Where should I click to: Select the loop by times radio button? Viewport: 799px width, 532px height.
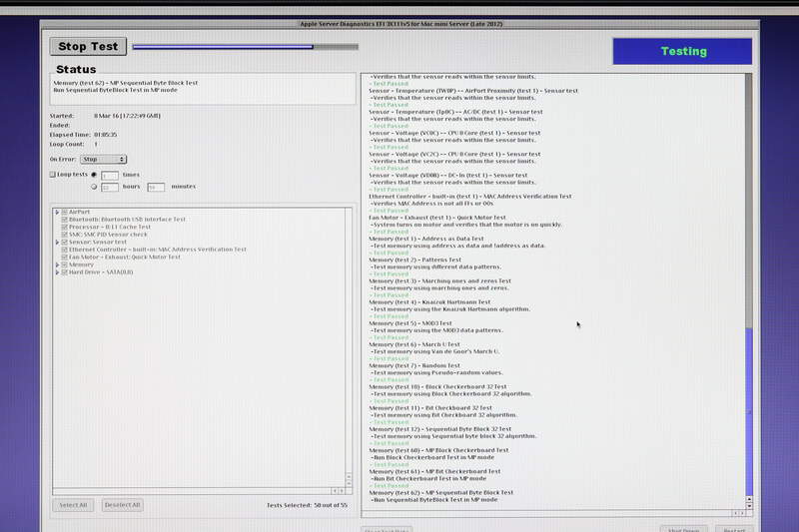point(94,175)
